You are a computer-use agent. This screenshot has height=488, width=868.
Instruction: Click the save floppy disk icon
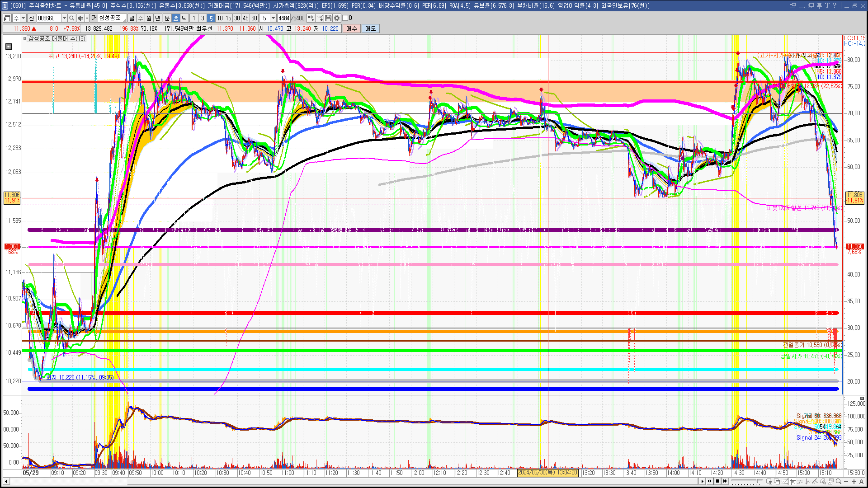pyautogui.click(x=328, y=18)
